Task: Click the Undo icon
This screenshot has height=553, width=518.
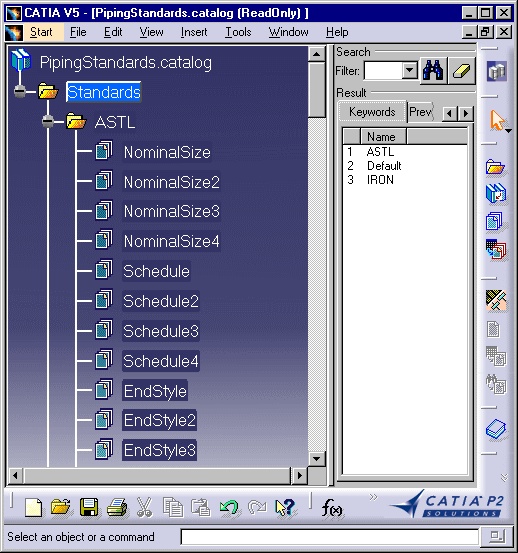Action: [229, 508]
